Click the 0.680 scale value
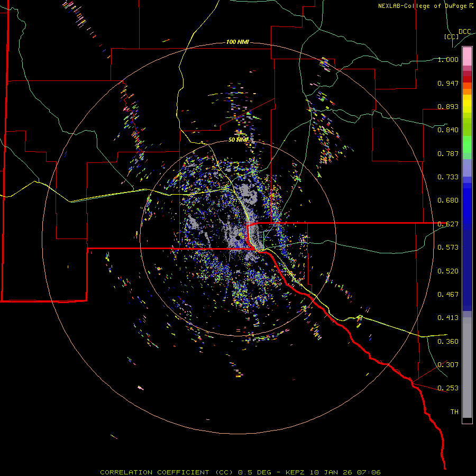This screenshot has height=476, width=476. [448, 200]
